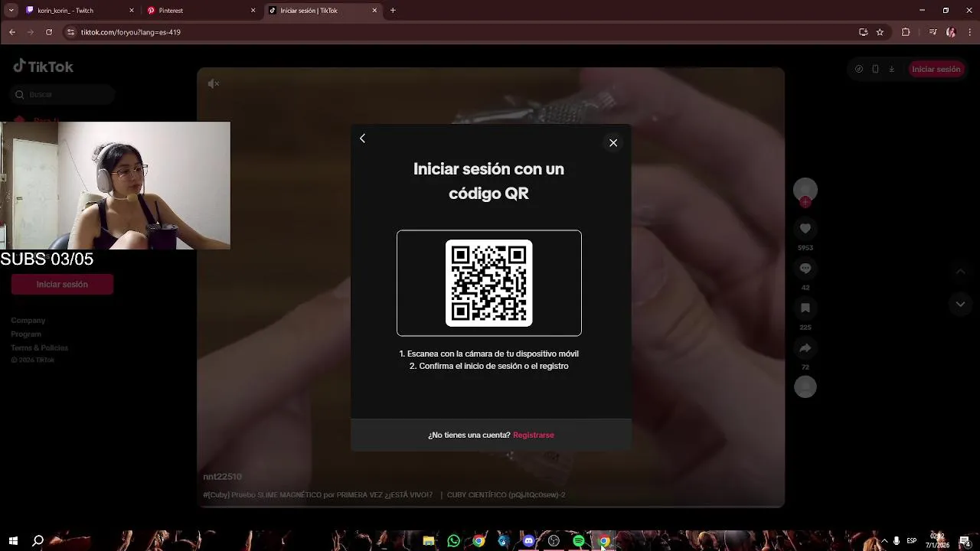Close the QR code login dialog

click(x=613, y=143)
